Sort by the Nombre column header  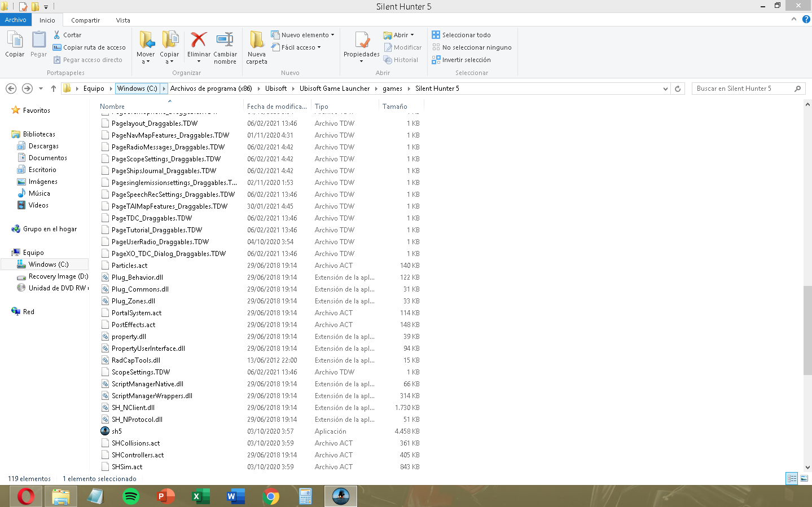coord(112,107)
